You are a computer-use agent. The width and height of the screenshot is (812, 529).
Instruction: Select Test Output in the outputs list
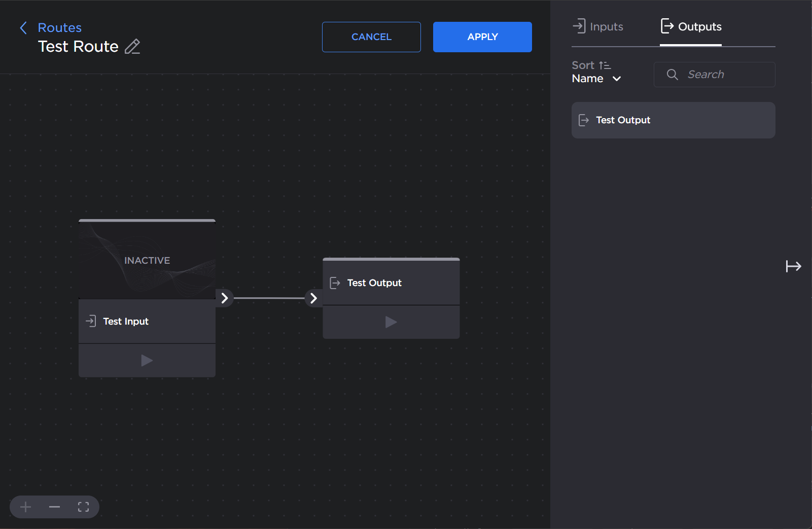(x=673, y=120)
